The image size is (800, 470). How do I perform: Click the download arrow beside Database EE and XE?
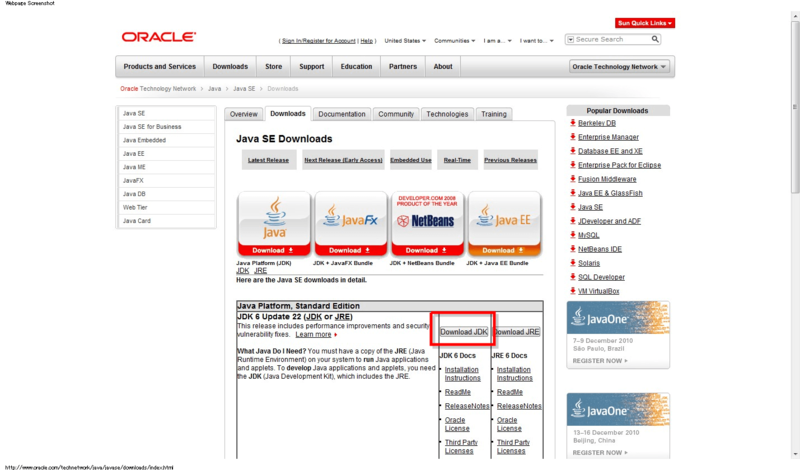[x=572, y=151]
